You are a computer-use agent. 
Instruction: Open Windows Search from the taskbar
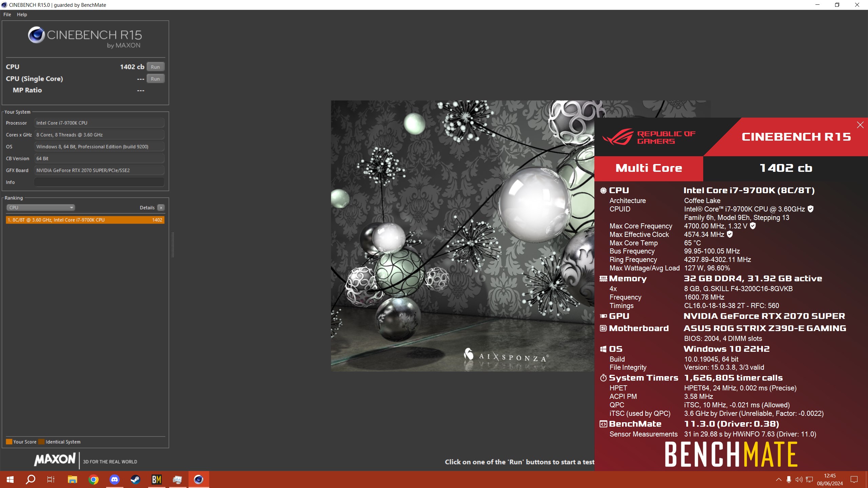tap(31, 480)
